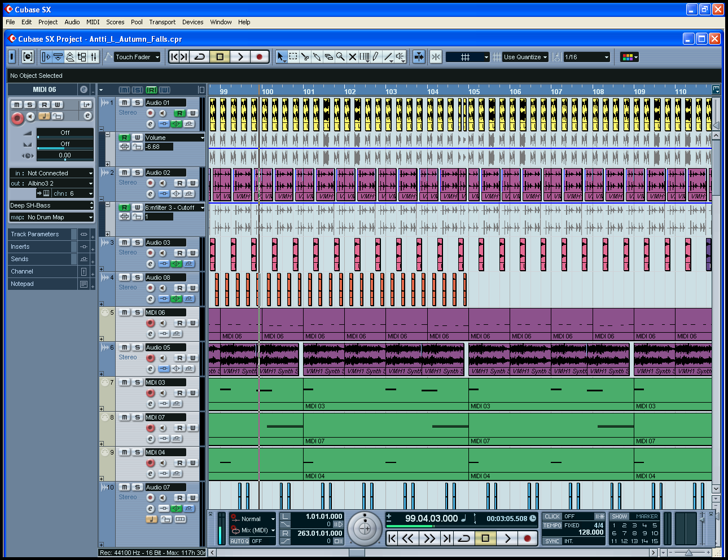Select the Split scissors tool
728x560 pixels.
[305, 56]
